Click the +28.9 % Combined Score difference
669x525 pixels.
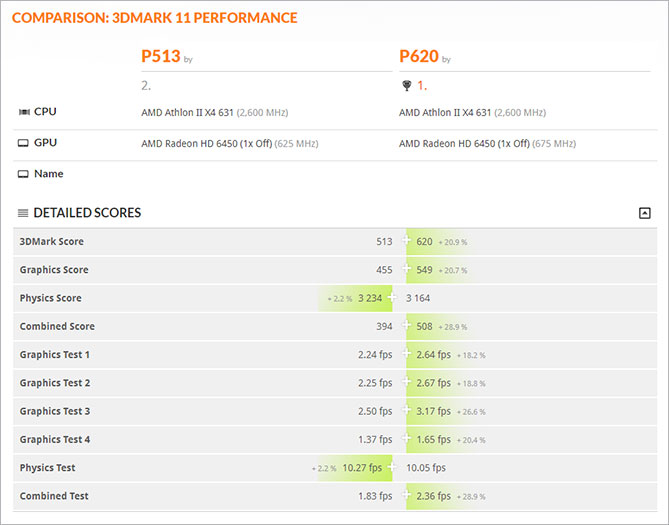coord(453,327)
